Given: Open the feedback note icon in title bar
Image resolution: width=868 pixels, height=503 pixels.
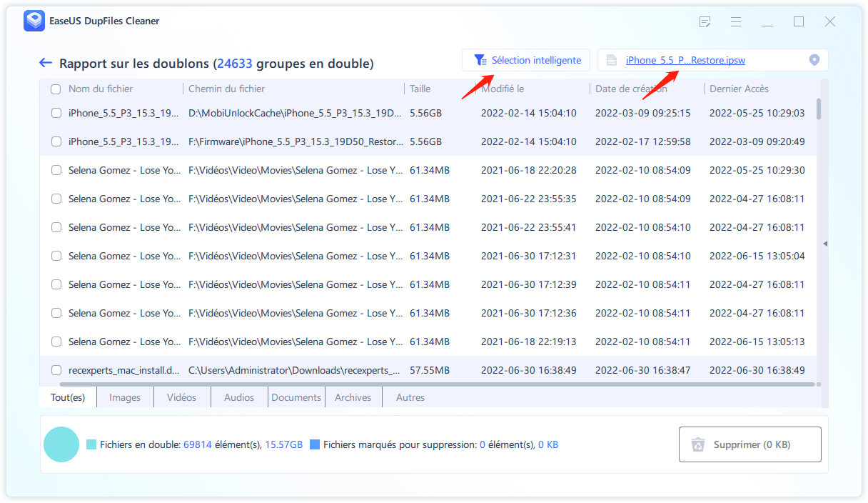Looking at the screenshot, I should click(x=705, y=22).
